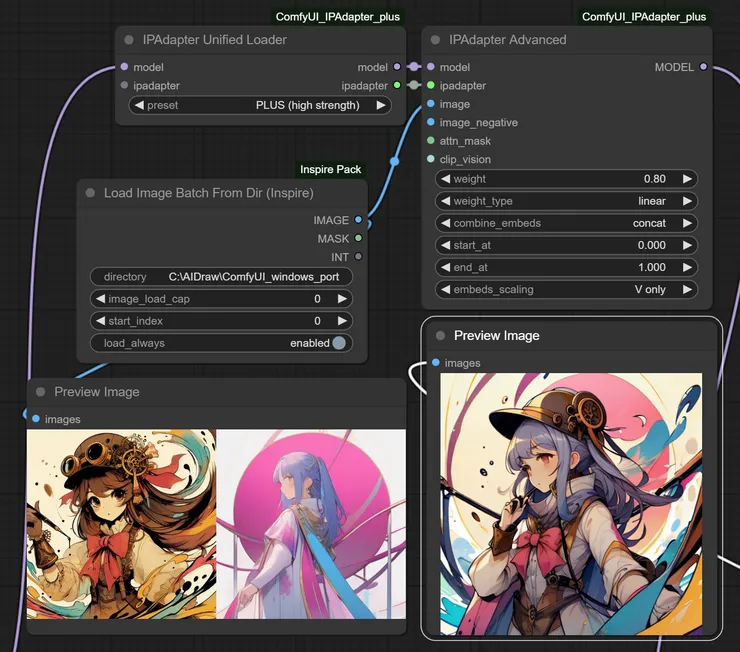This screenshot has width=740, height=652.
Task: Click the directory path input field
Action: point(221,276)
